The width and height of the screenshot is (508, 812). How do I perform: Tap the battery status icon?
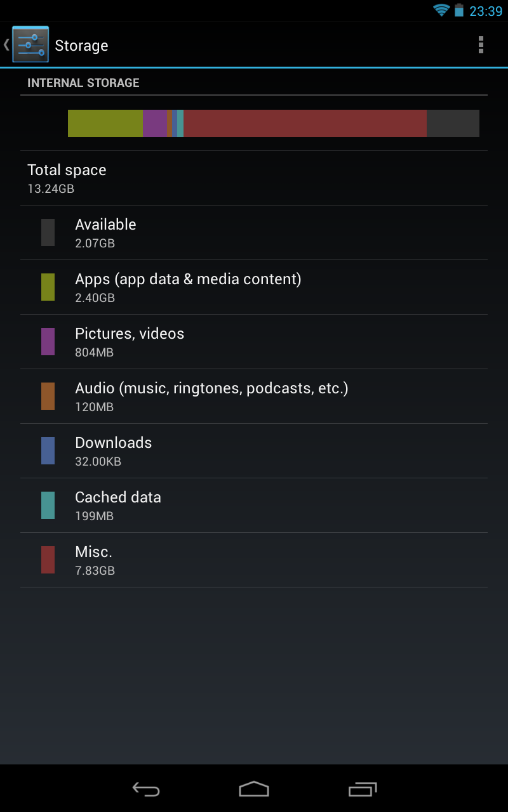459,10
